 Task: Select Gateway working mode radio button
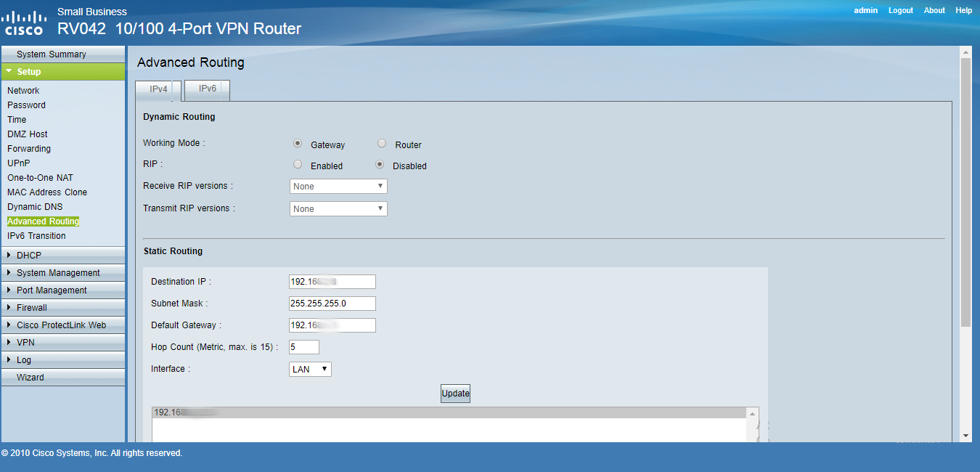(x=298, y=144)
